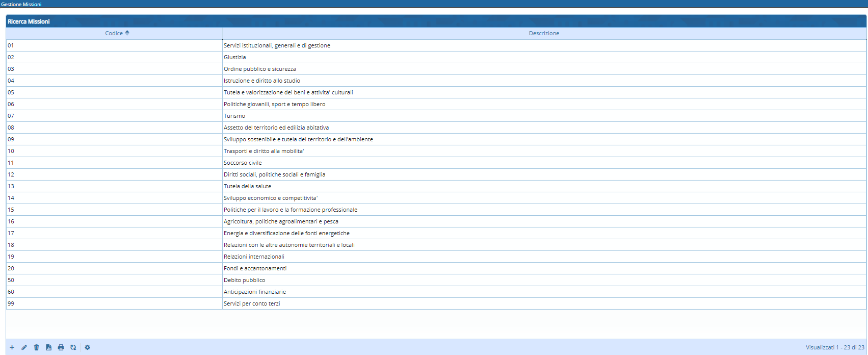
Task: Select the Turismo mission row
Action: coord(234,116)
